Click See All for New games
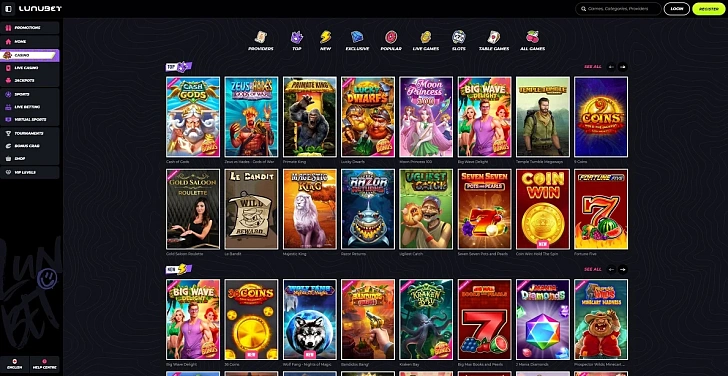Screen dimensions: 728x376 pos(592,269)
